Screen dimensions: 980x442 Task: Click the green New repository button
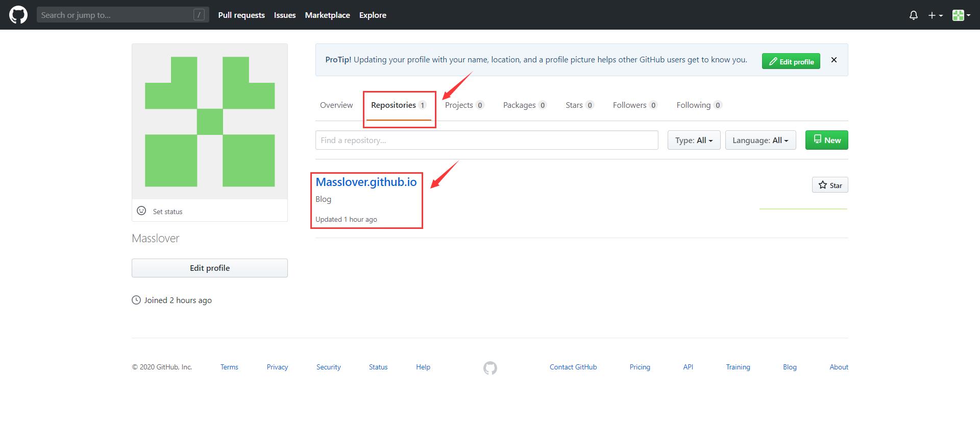coord(827,140)
